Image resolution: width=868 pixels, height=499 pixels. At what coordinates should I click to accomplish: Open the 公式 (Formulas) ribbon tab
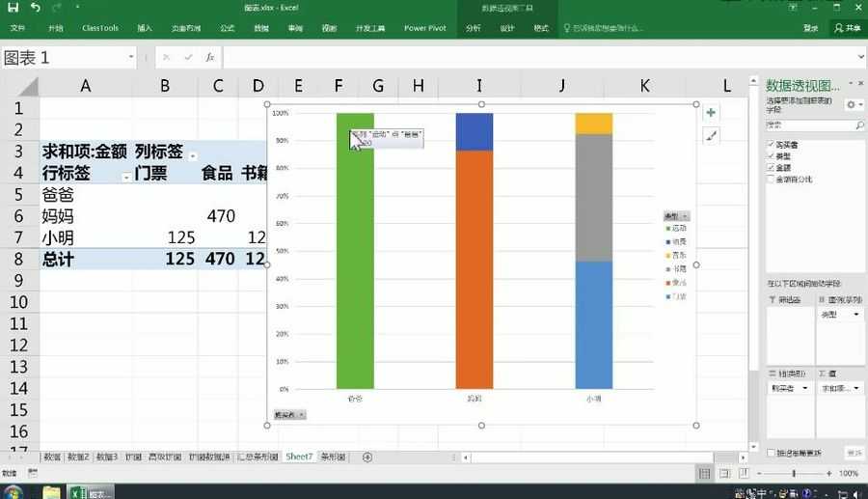228,28
